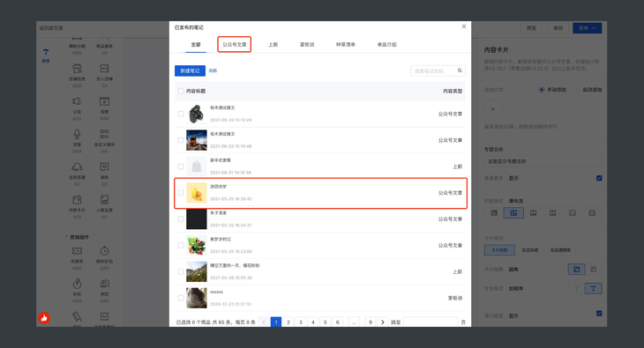This screenshot has width=644, height=348.
Task: Check the first note row with camera thumbnail
Action: (x=181, y=114)
